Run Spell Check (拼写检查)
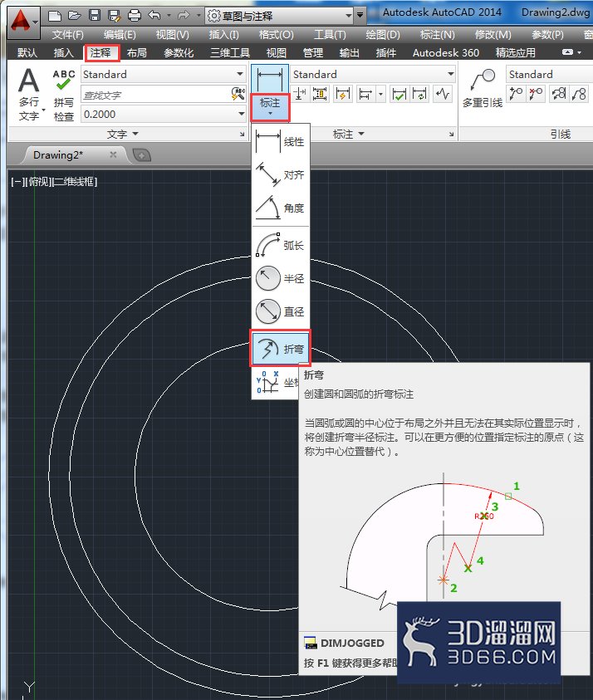 tap(63, 95)
